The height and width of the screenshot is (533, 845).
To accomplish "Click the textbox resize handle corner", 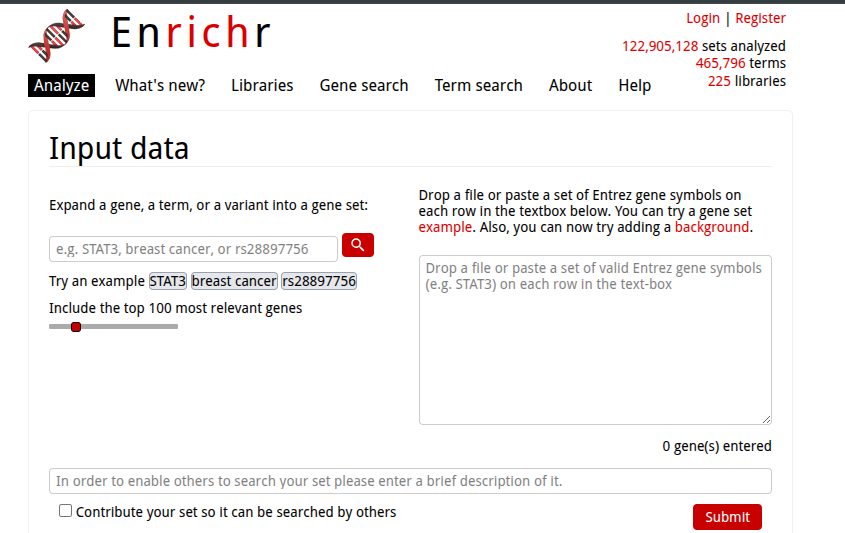I will click(766, 419).
